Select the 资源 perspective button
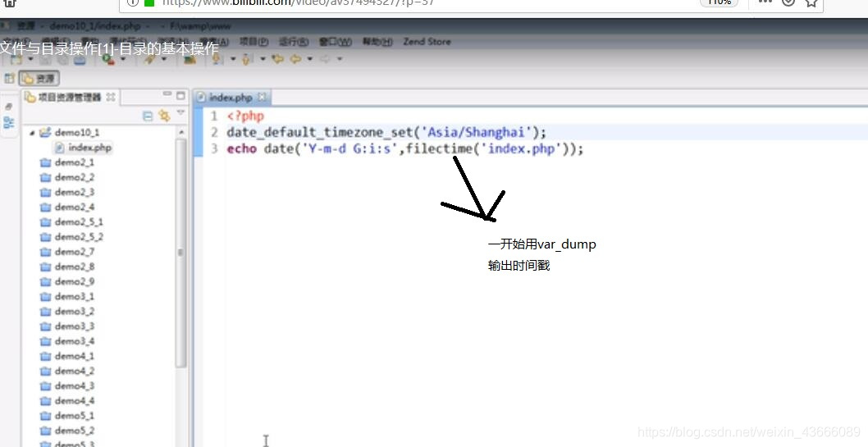The image size is (868, 447). (x=39, y=79)
